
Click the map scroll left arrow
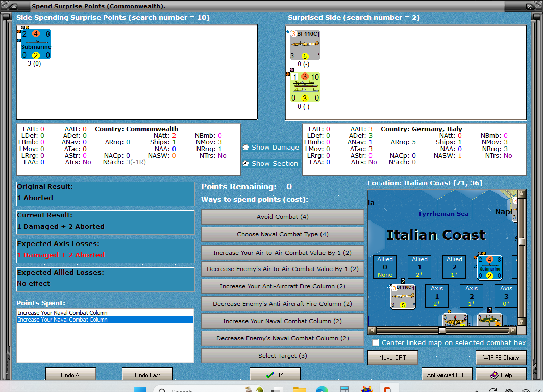click(x=372, y=330)
